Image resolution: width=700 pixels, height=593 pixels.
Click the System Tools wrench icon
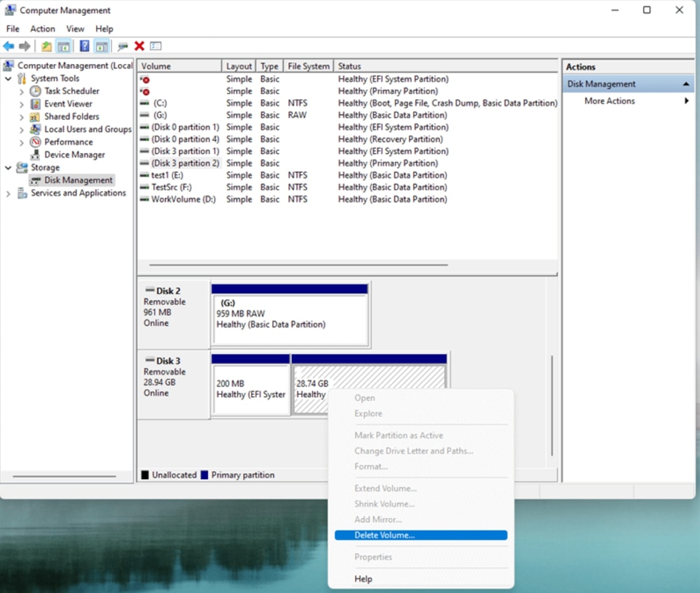pos(22,79)
